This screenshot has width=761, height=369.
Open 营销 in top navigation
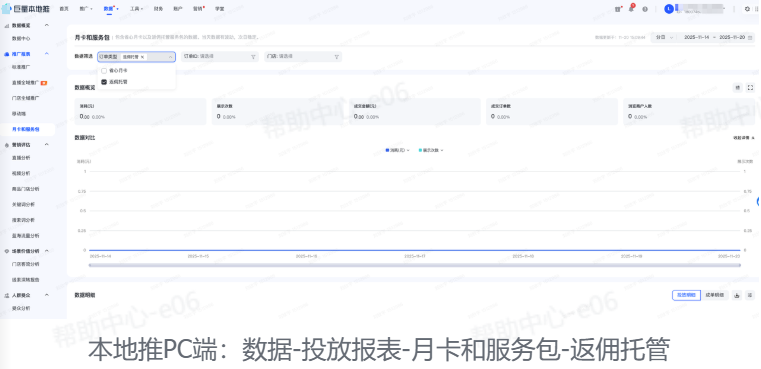tap(198, 9)
